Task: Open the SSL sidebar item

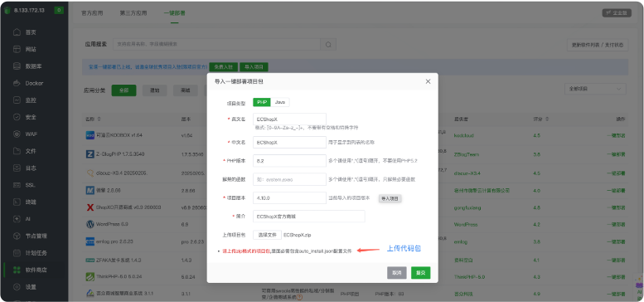Action: (31, 185)
